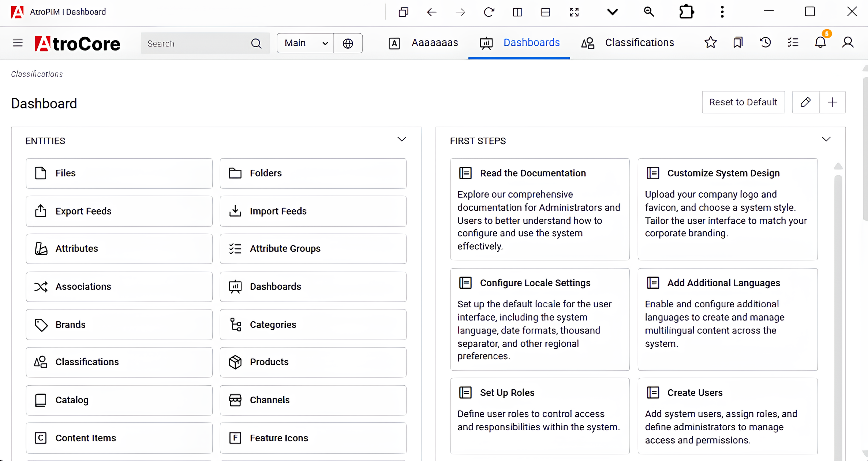Image resolution: width=868 pixels, height=461 pixels.
Task: Click the edit dashboard pencil icon
Action: click(x=805, y=102)
